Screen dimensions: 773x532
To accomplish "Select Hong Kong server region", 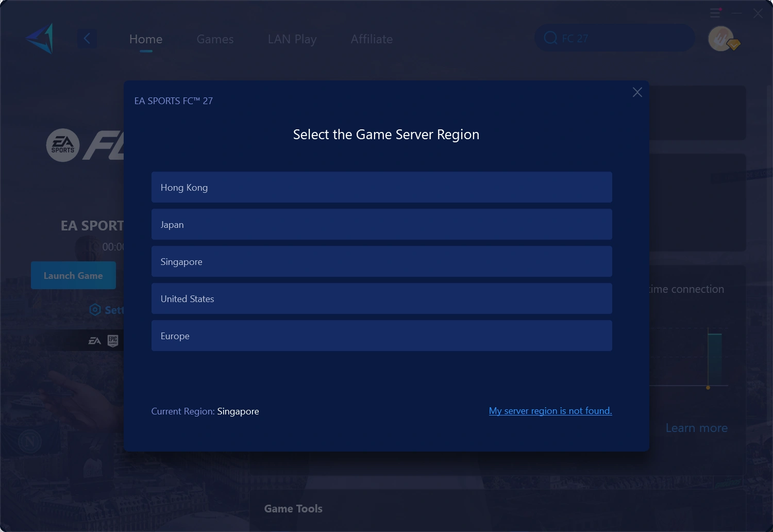I will pyautogui.click(x=382, y=187).
